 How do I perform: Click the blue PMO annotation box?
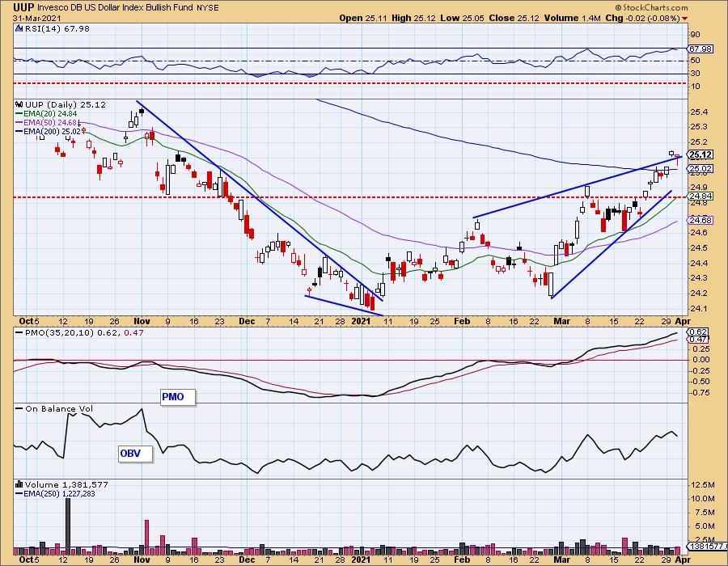(178, 397)
